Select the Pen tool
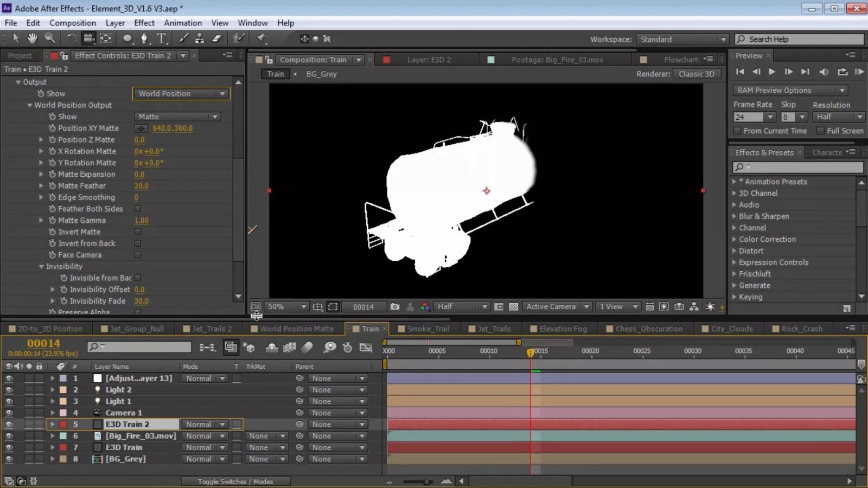Screen dimensions: 868x488 click(x=144, y=38)
